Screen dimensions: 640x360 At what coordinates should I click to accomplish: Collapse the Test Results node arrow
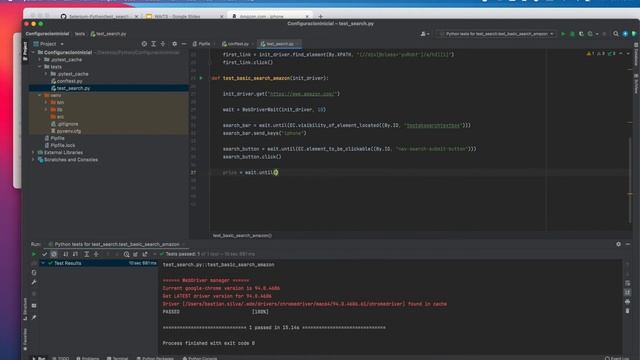(43, 263)
